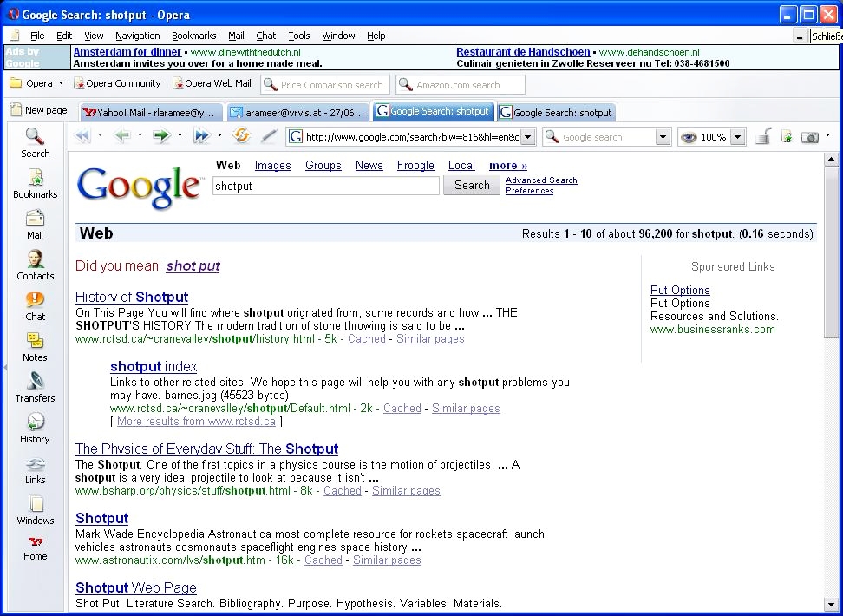
Task: Click the green Forward navigation arrow
Action: 160,136
